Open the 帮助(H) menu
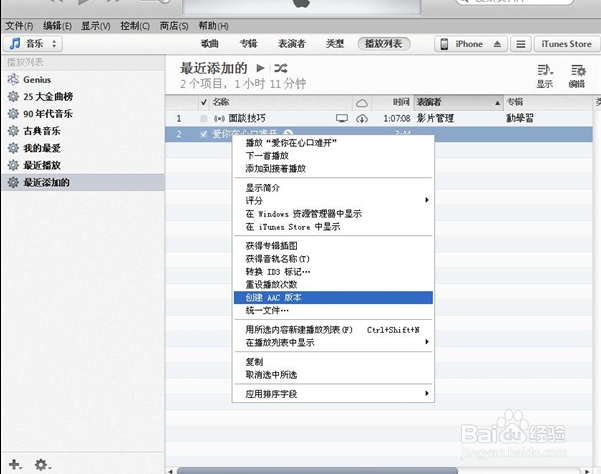The image size is (601, 474). click(x=213, y=26)
